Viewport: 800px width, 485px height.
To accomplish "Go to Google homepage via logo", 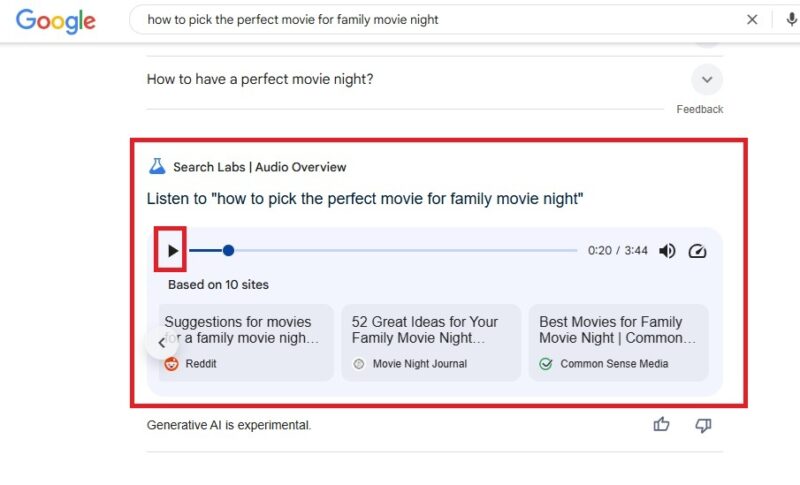I will tap(56, 20).
